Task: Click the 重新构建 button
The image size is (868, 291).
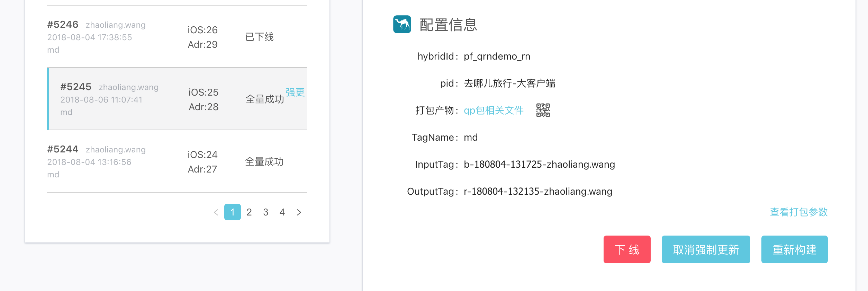Action: click(x=795, y=249)
